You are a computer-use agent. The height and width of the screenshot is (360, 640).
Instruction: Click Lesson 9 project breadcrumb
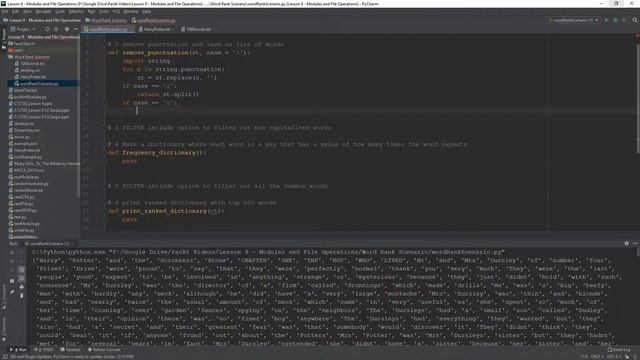coord(42,20)
